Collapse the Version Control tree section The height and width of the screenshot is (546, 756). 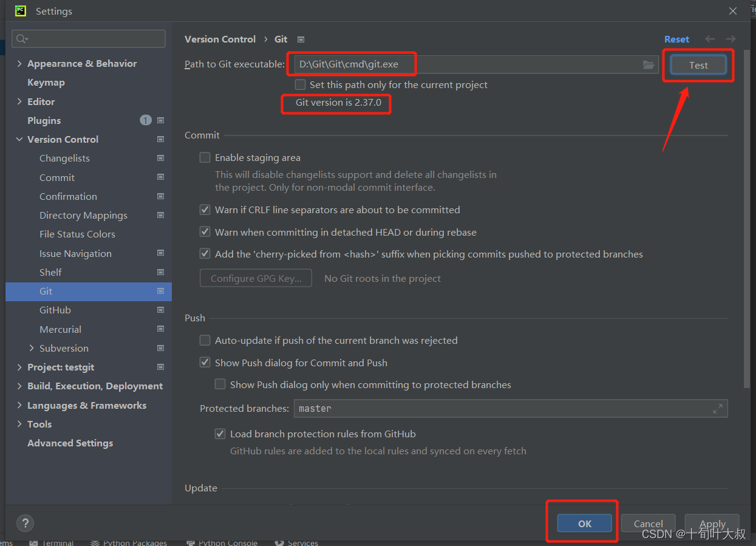coord(19,139)
